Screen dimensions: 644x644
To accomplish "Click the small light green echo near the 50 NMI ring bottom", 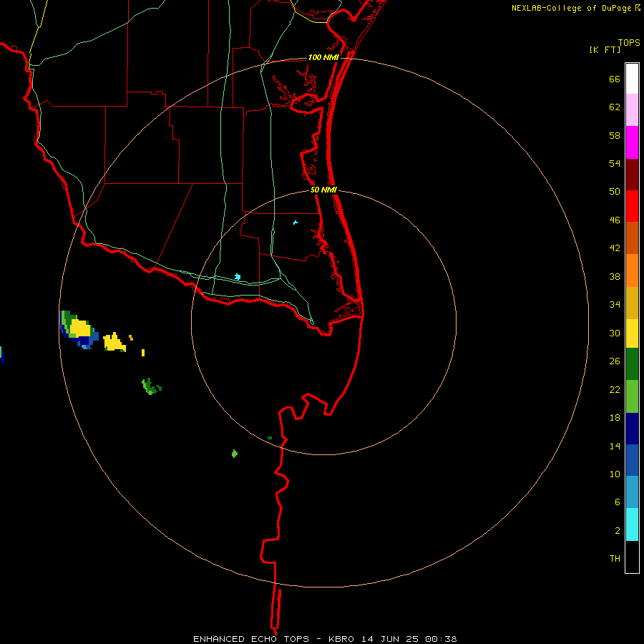I will (x=235, y=454).
